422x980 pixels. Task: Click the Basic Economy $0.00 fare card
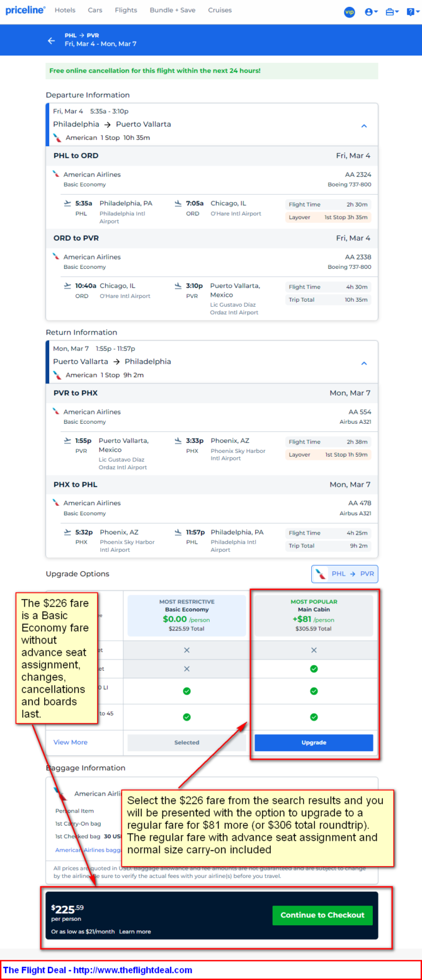(x=186, y=615)
